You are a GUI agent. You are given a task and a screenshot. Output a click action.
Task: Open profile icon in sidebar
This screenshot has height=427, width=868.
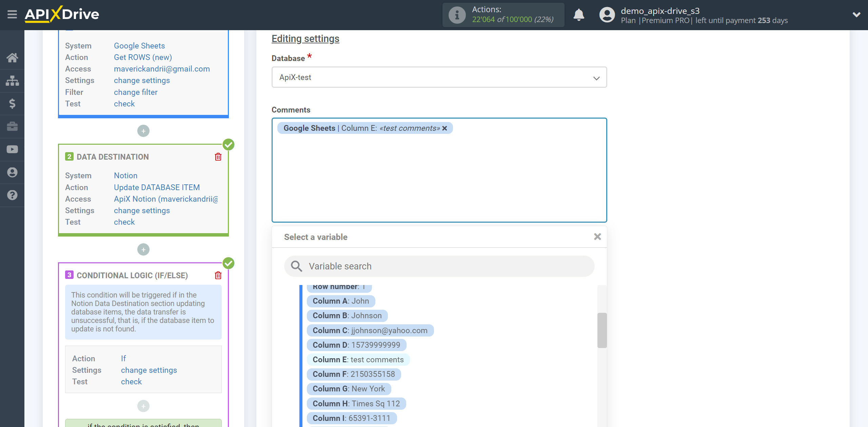pos(12,172)
